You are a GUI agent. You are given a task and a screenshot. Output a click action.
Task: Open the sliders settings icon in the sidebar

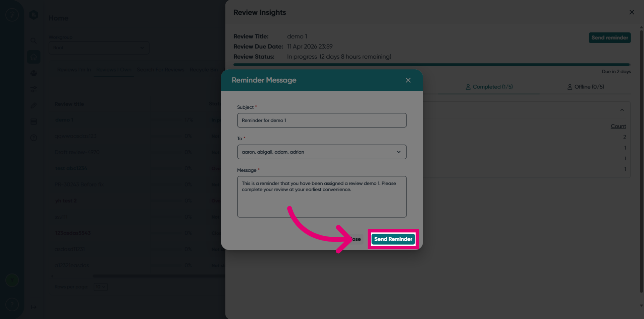tap(34, 89)
